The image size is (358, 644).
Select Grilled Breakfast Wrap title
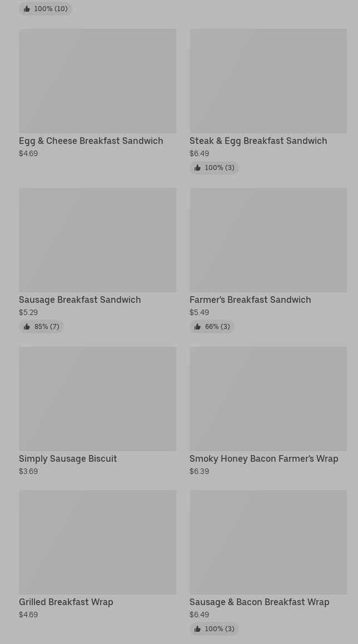[66, 602]
